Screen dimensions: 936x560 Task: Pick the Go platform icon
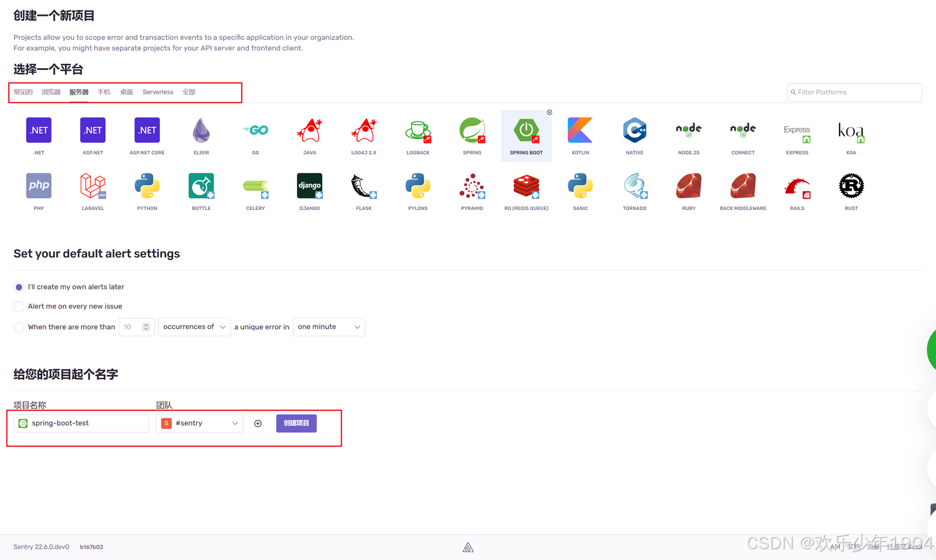tap(255, 131)
